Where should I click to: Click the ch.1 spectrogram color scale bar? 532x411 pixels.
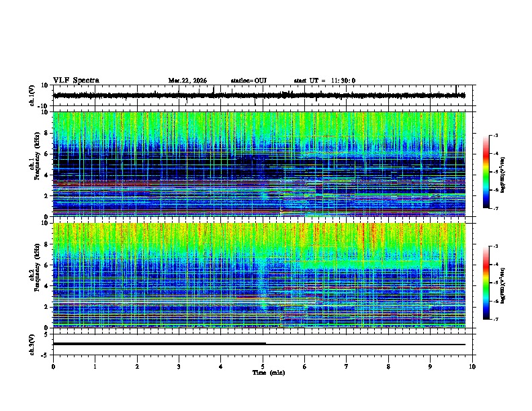(x=486, y=172)
